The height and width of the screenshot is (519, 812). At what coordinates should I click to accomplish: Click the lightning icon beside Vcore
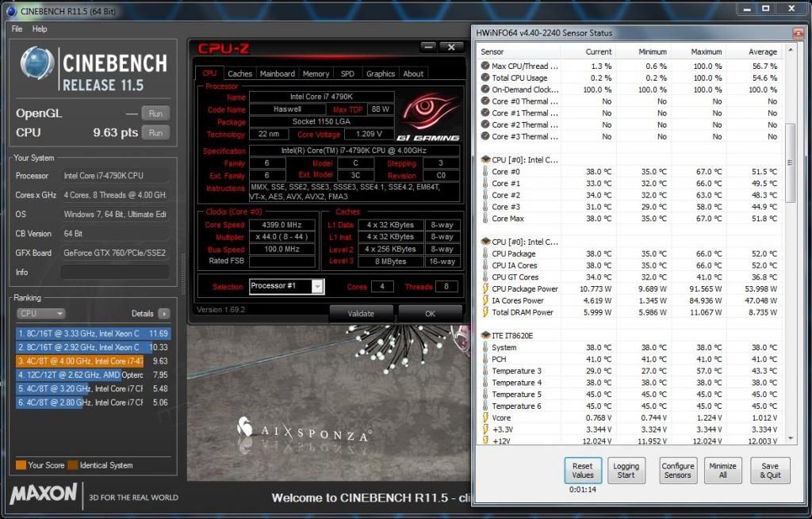click(x=485, y=418)
